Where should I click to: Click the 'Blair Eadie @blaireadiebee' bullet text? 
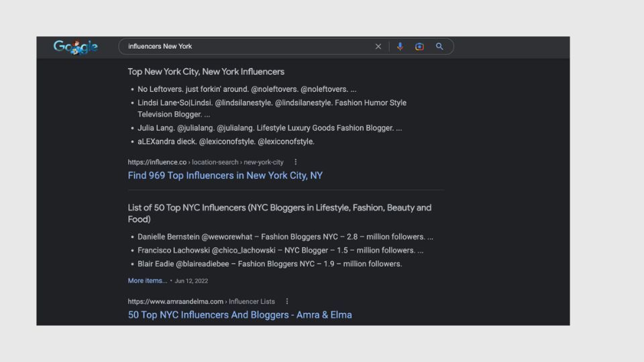(270, 264)
